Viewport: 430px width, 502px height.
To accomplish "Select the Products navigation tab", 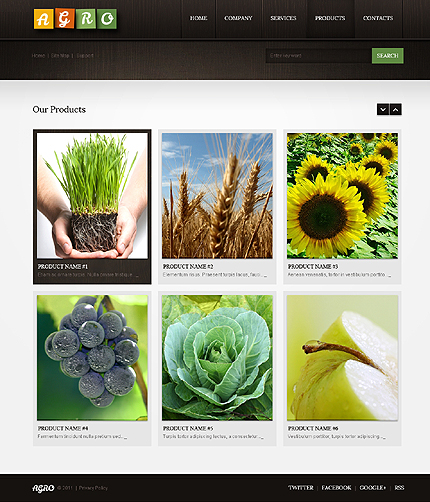I will (x=330, y=18).
